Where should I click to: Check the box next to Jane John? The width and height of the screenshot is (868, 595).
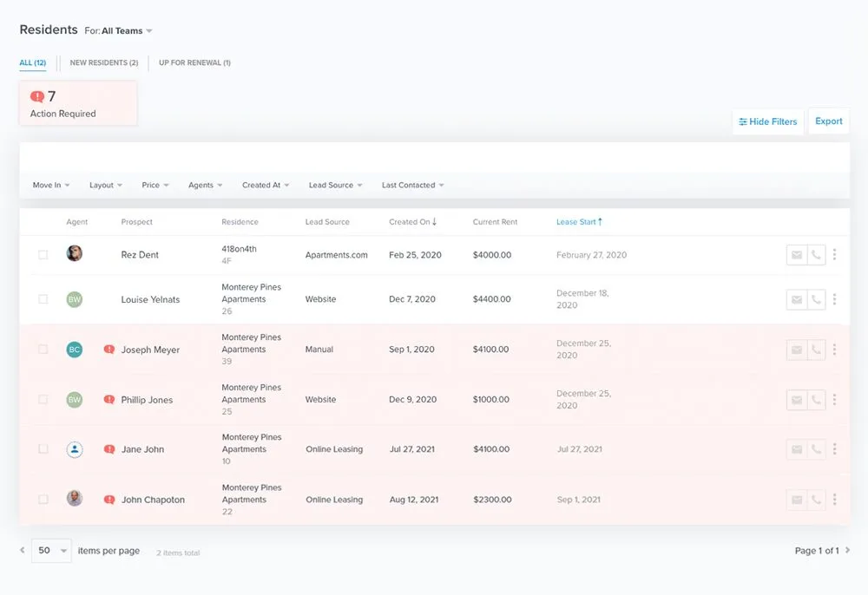coord(43,449)
